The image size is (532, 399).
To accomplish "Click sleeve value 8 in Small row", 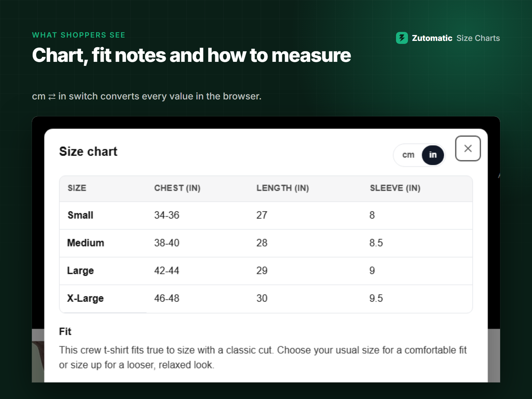I will (x=372, y=215).
